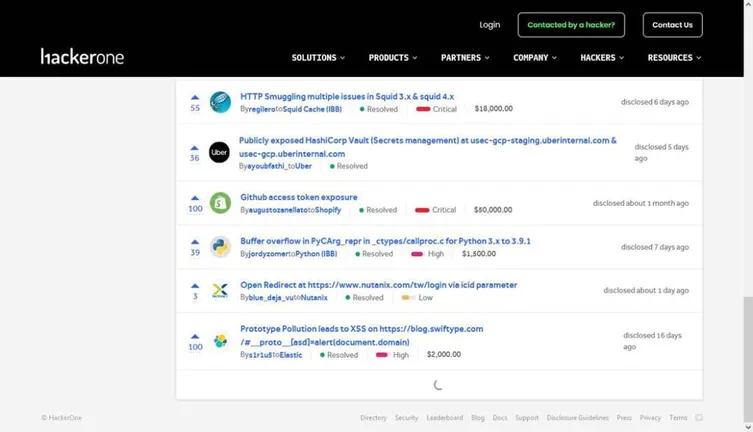This screenshot has width=753, height=432.
Task: Click the Contact Us button
Action: [672, 25]
